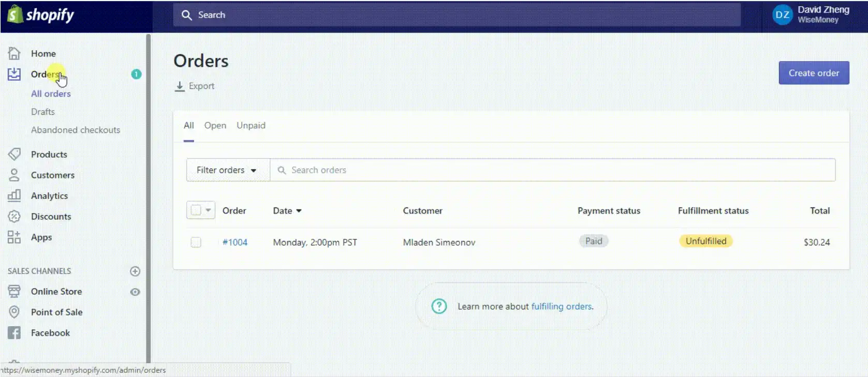
Task: Click the Shopify logo
Action: (41, 14)
